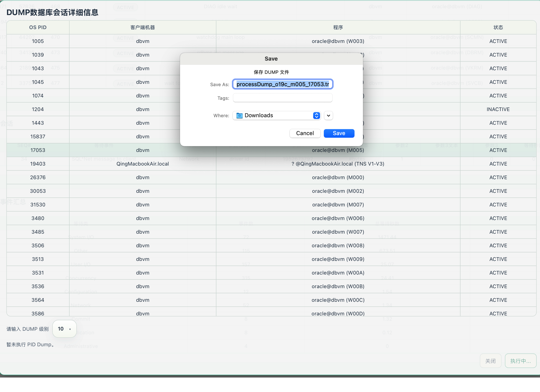Viewport: 540px width, 392px height.
Task: Select row with OS PID 3480
Action: click(x=271, y=218)
